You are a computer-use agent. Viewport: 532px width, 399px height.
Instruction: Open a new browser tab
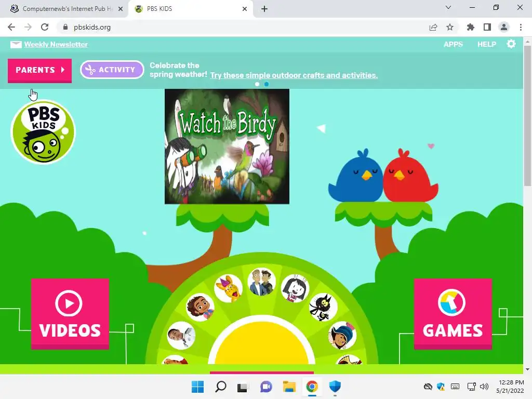tap(264, 9)
